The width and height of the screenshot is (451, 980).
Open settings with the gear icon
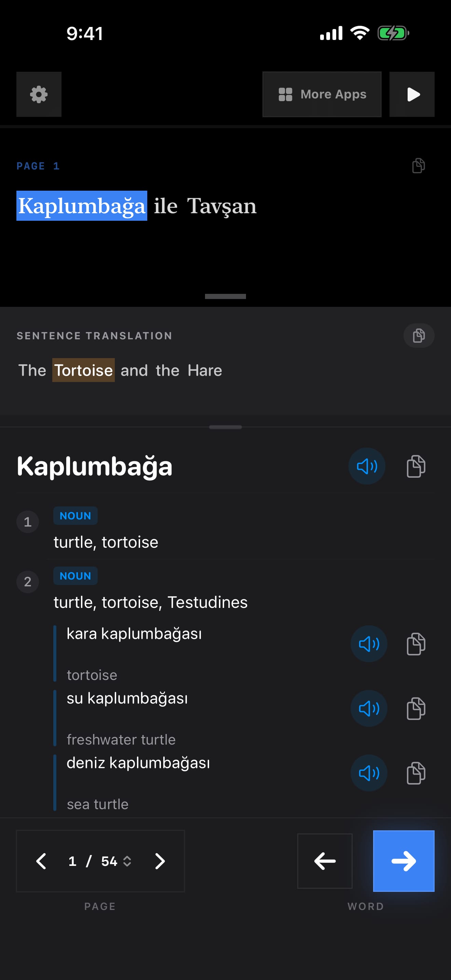point(39,94)
